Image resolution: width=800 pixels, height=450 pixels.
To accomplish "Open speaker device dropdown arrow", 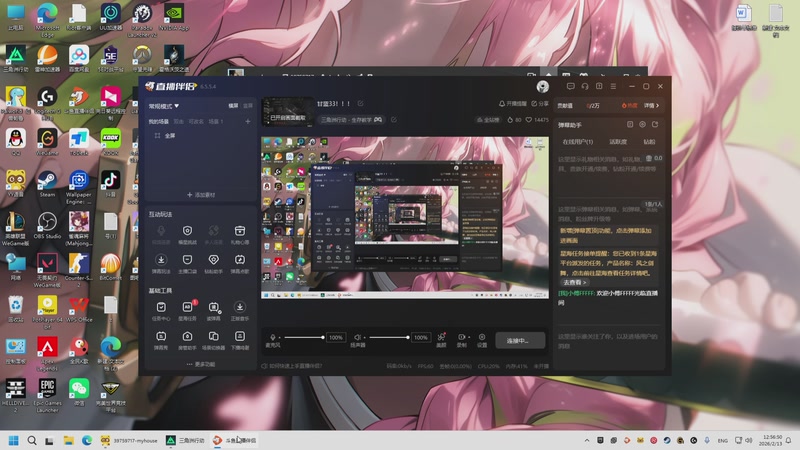I will point(364,338).
